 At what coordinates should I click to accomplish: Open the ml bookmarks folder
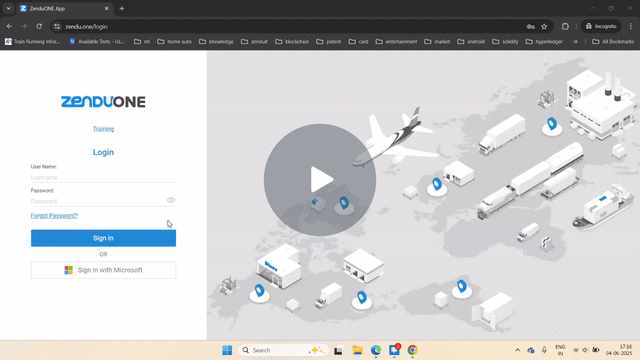[x=142, y=42]
